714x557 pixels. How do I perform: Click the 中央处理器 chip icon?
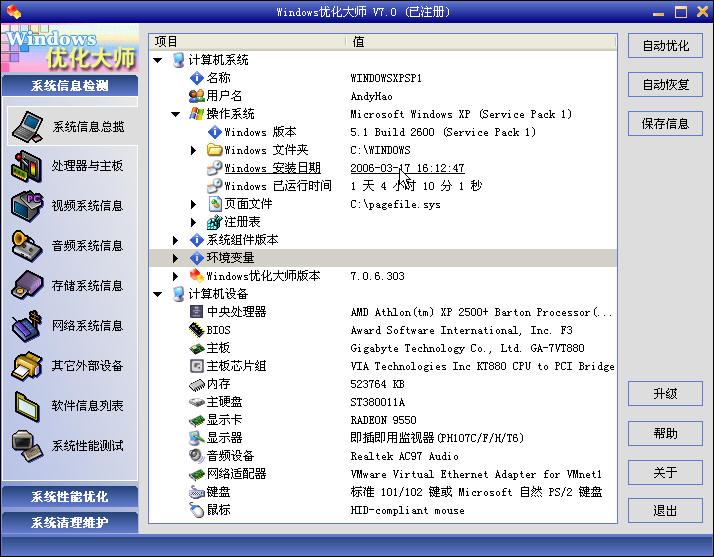[x=196, y=312]
